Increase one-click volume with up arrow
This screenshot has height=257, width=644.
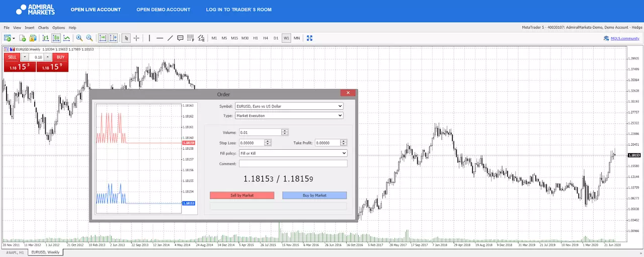coord(48,57)
